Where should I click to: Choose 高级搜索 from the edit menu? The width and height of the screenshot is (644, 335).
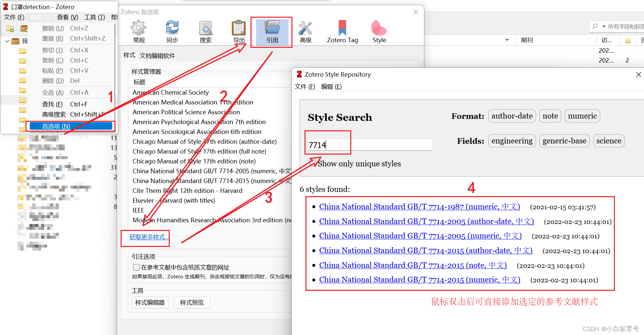[x=71, y=114]
